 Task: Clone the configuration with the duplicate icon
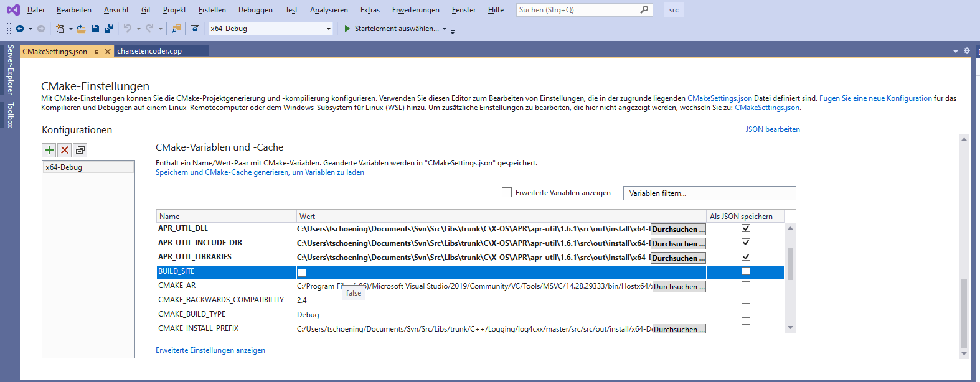click(80, 150)
